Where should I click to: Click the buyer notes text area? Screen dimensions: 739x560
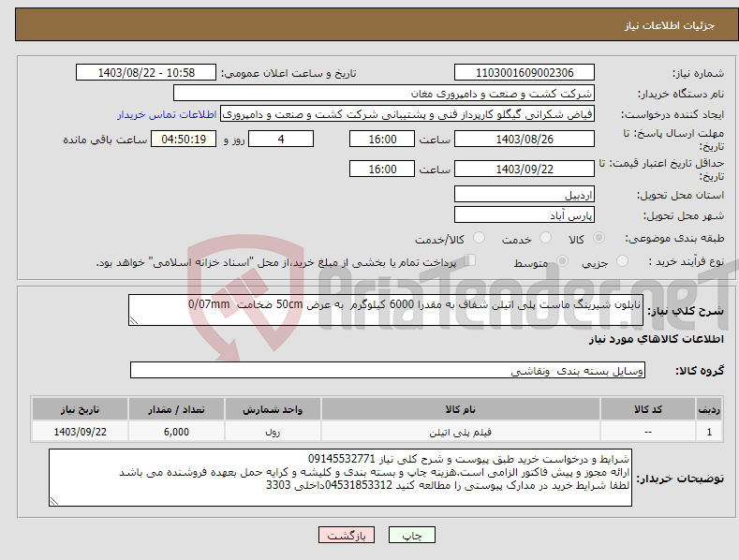(340, 478)
